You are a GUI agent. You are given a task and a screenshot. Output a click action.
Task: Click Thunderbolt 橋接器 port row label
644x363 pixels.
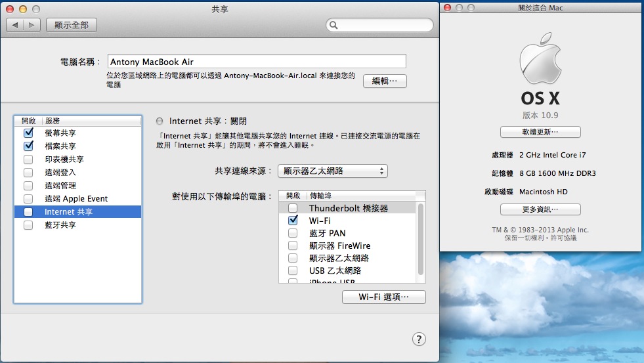coord(349,208)
